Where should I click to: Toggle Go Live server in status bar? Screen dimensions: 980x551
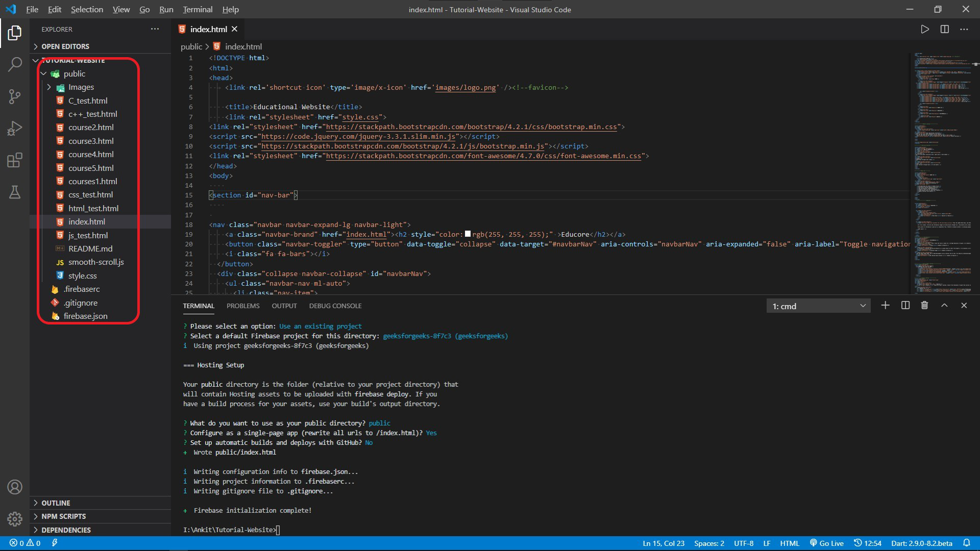coord(826,543)
